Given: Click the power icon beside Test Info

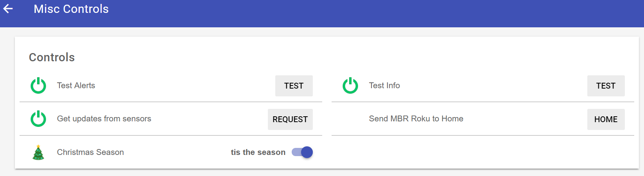Looking at the screenshot, I should pyautogui.click(x=350, y=85).
